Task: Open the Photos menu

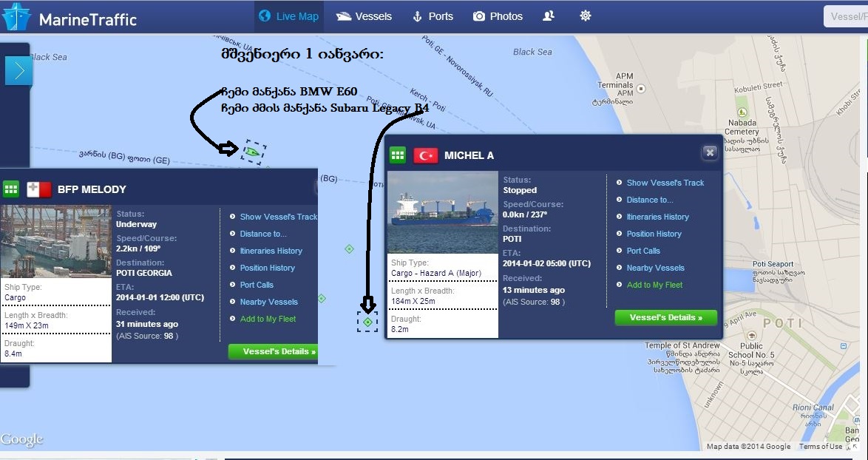Action: click(x=498, y=16)
